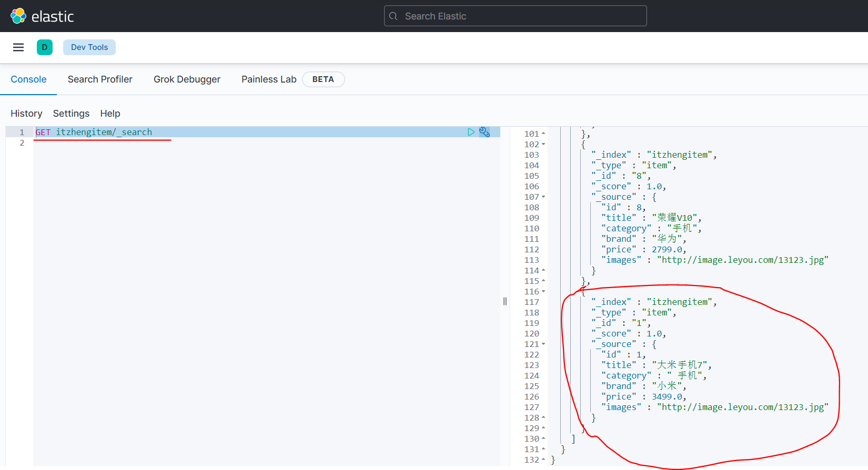Click the title 荣耀V10 line
868x470 pixels.
(x=651, y=218)
